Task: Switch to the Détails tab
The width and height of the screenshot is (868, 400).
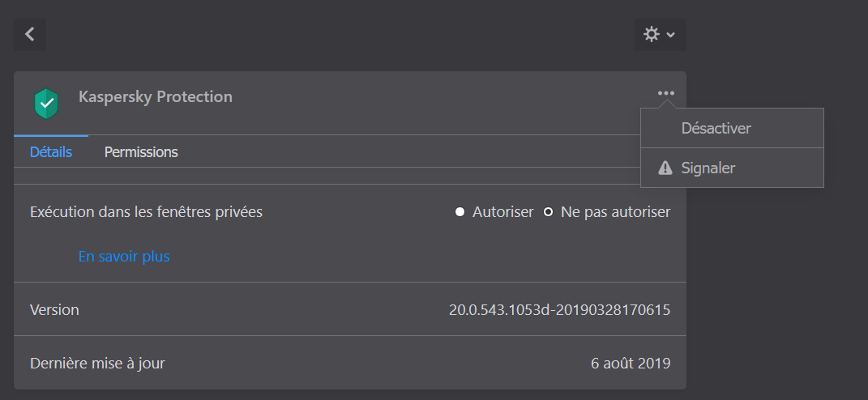Action: pos(51,151)
